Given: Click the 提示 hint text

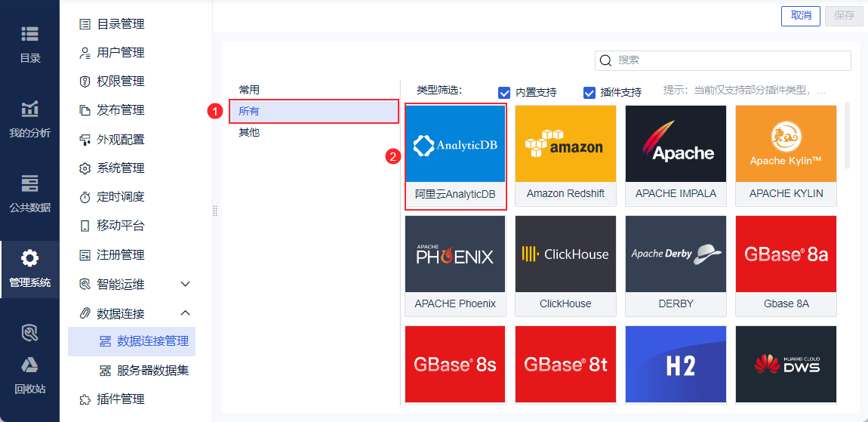Looking at the screenshot, I should tap(744, 91).
